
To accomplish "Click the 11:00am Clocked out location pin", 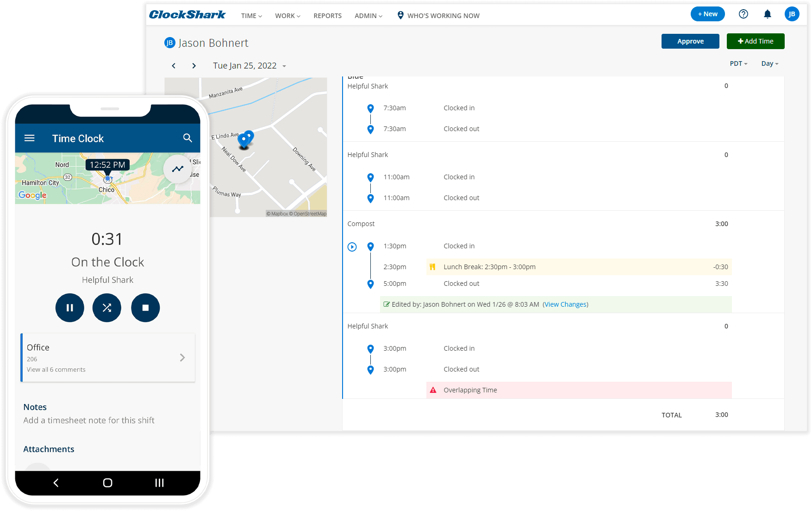I will pos(370,198).
